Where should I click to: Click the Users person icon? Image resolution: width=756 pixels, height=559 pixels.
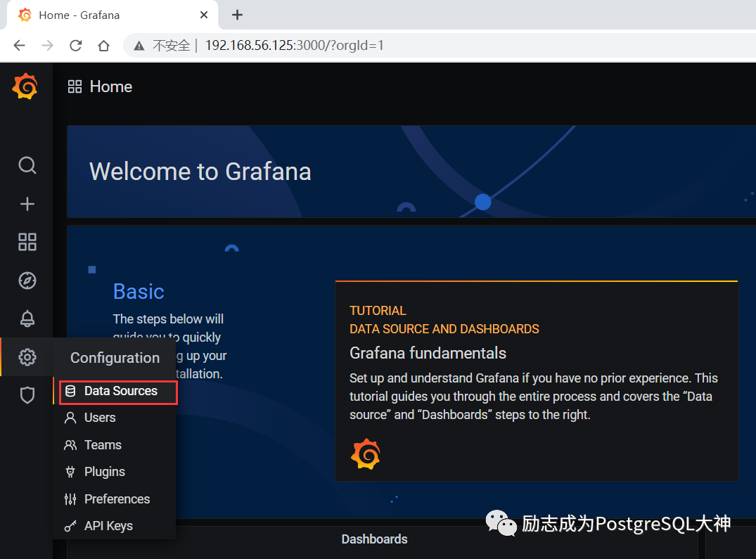70,418
